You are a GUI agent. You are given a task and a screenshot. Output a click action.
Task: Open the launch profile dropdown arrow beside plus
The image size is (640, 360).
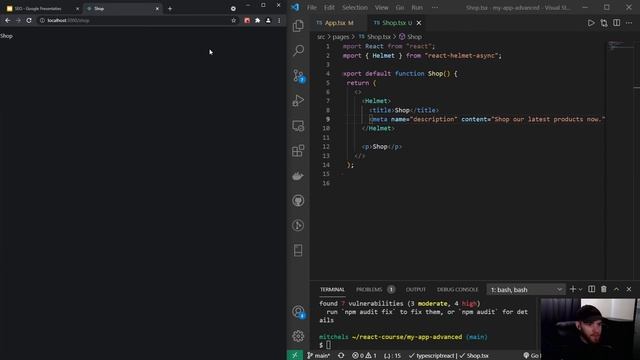580,289
